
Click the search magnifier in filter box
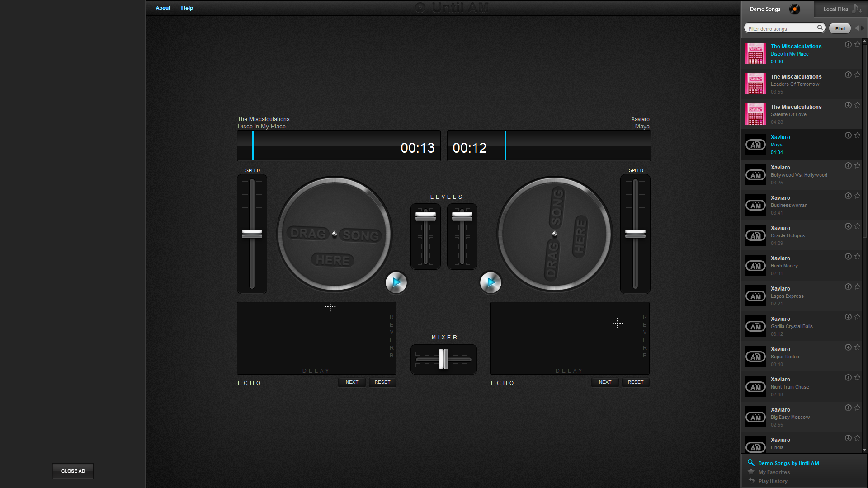click(x=820, y=28)
